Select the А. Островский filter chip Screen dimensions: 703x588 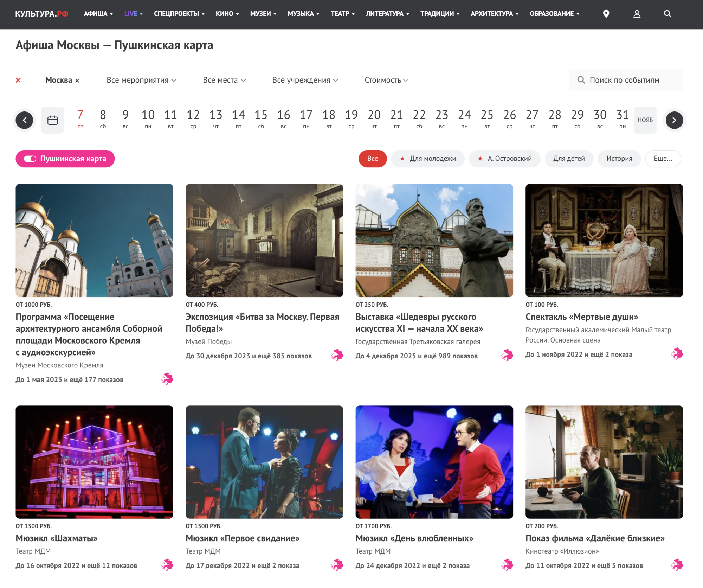point(504,159)
